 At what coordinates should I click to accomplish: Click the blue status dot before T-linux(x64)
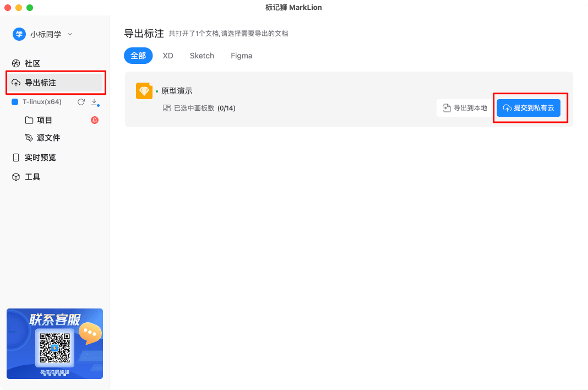coord(16,101)
